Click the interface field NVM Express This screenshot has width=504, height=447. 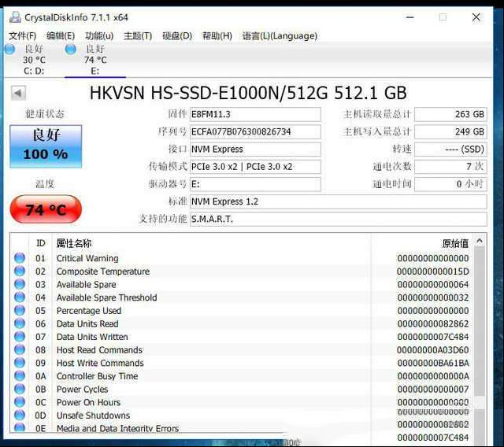(255, 150)
